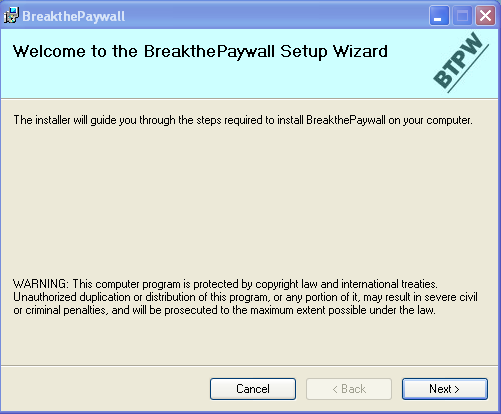Screen dimensions: 501x414
Task: Click the separator line above the buttons
Action: point(249,365)
